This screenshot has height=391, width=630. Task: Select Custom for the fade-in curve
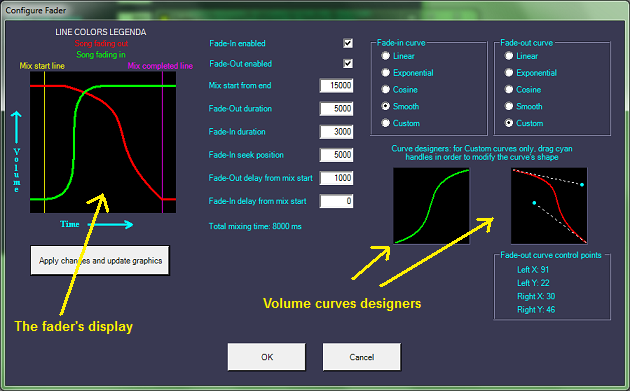click(x=386, y=123)
